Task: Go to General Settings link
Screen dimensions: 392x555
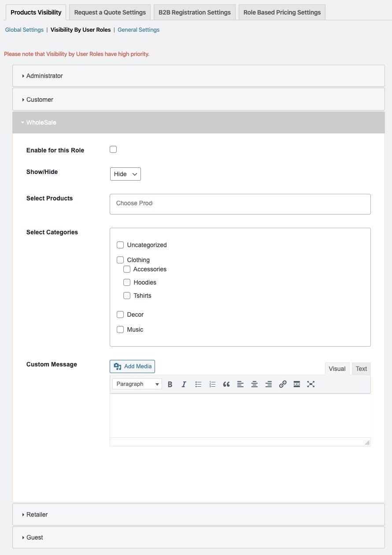Action: click(x=139, y=30)
